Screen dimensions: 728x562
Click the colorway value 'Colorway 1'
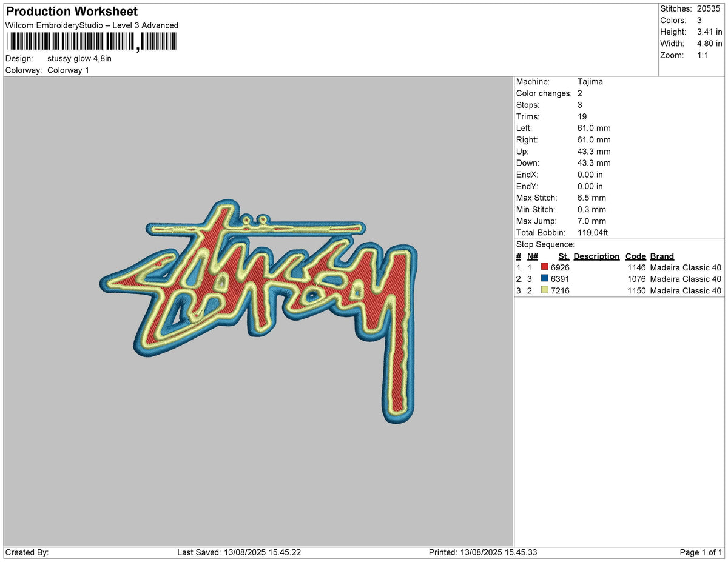click(68, 70)
